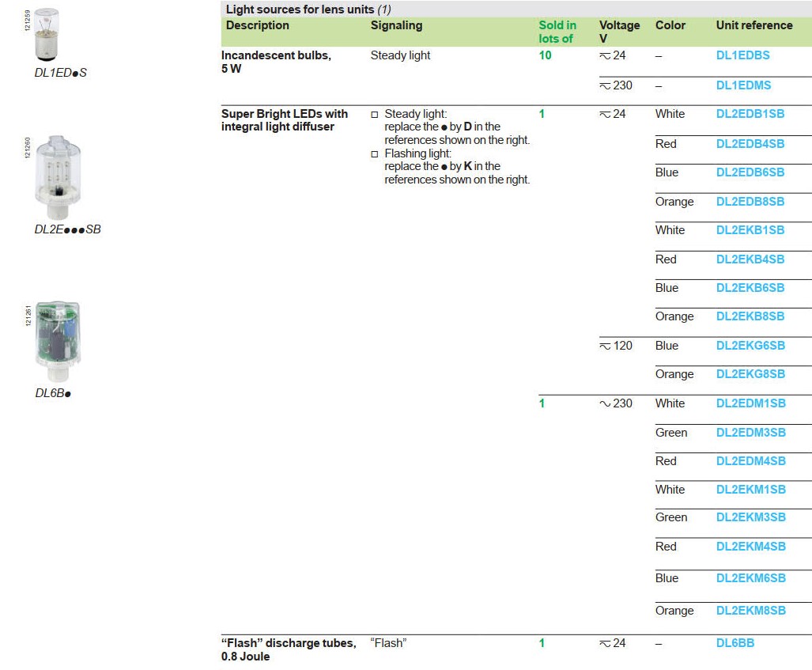Click the DL2EDM3SB green LED reference
Viewport: 812px width, 670px height.
coord(750,433)
